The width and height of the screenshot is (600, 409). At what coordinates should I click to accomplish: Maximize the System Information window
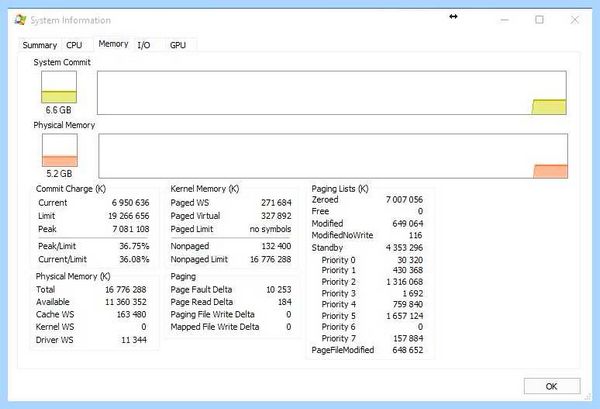[x=539, y=20]
